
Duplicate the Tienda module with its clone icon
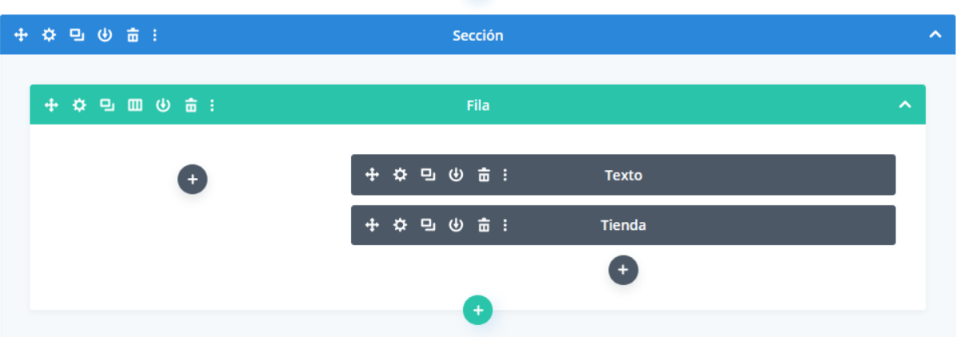pyautogui.click(x=428, y=225)
